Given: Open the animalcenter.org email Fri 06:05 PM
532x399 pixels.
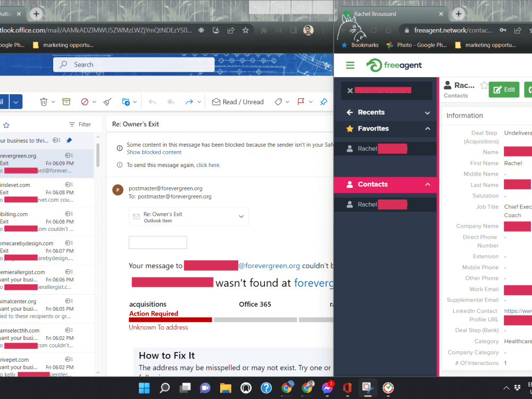Looking at the screenshot, I should click(x=47, y=309).
